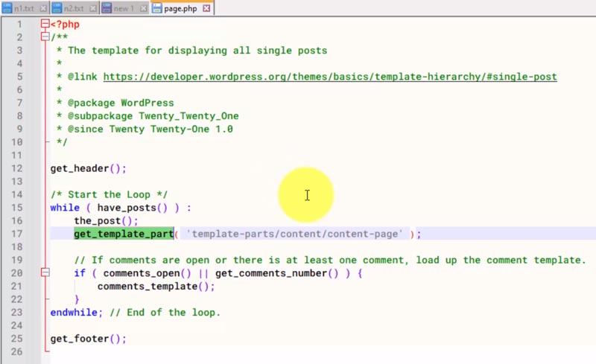Click the_post(); on line 16
The image size is (596, 364).
(x=106, y=221)
